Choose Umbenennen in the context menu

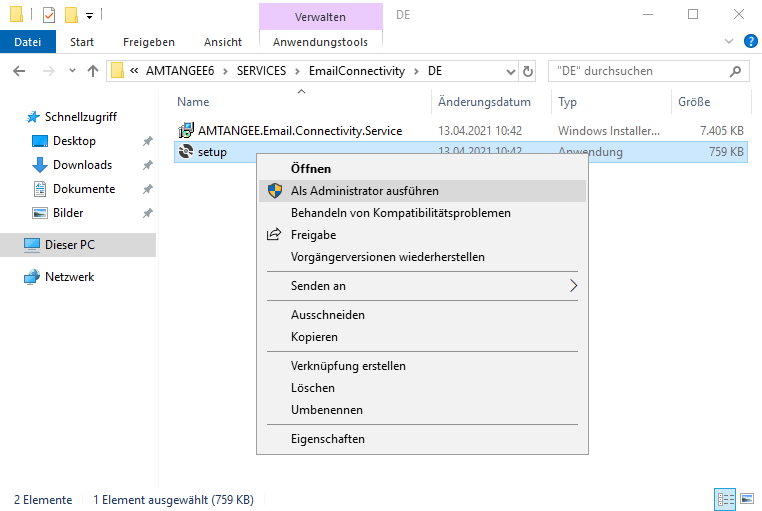tap(422, 409)
